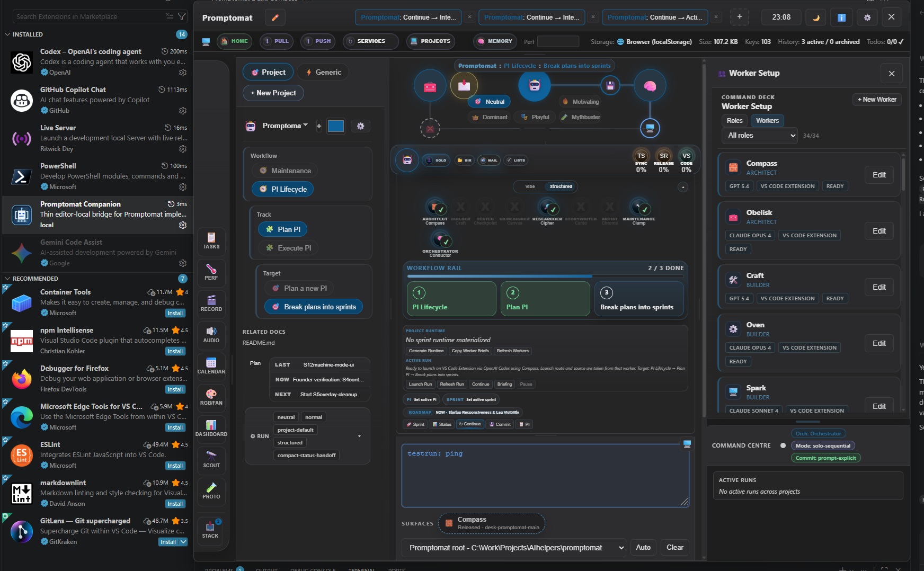The height and width of the screenshot is (571, 924).
Task: Click the Clear button
Action: click(x=674, y=548)
